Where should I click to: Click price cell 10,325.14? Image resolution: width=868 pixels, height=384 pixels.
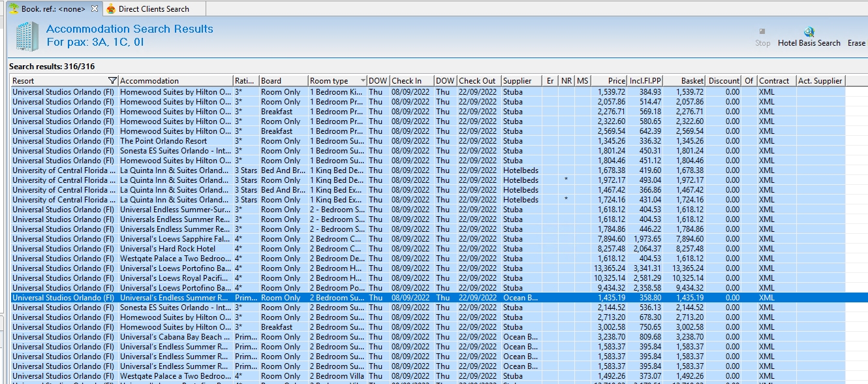click(x=610, y=278)
